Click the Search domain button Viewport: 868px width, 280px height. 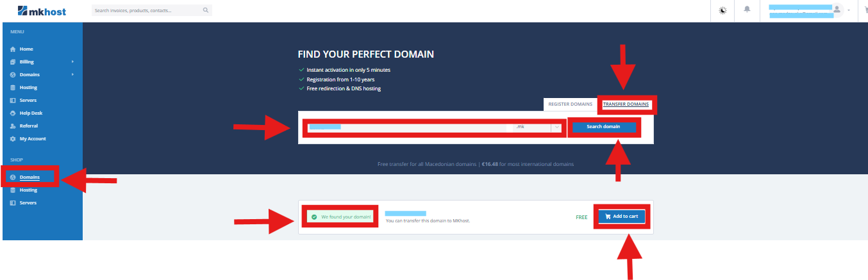pos(603,127)
